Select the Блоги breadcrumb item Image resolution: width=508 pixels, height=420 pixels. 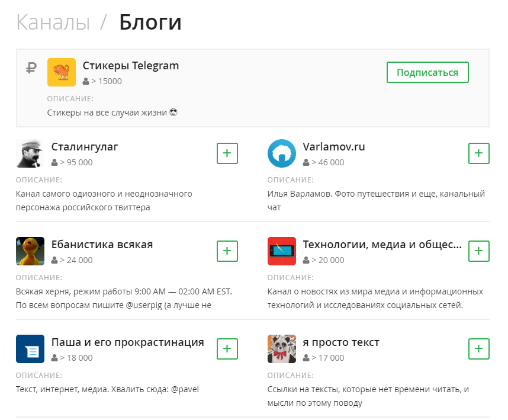point(149,21)
